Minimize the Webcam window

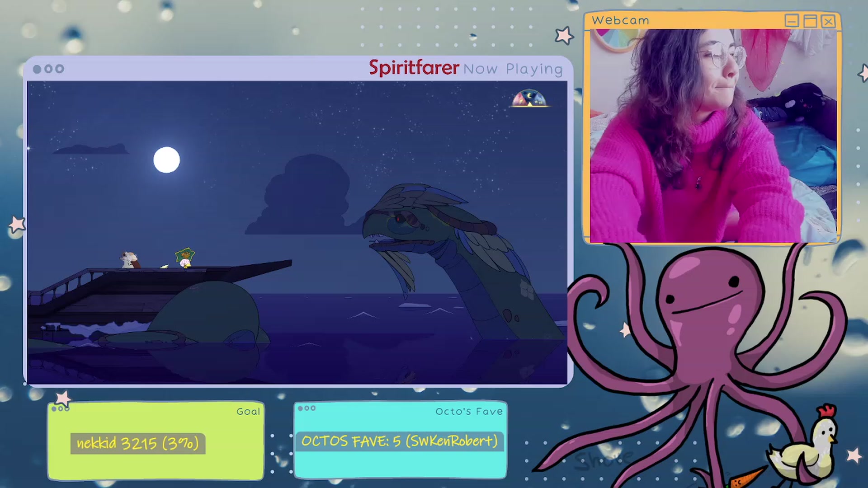point(792,21)
